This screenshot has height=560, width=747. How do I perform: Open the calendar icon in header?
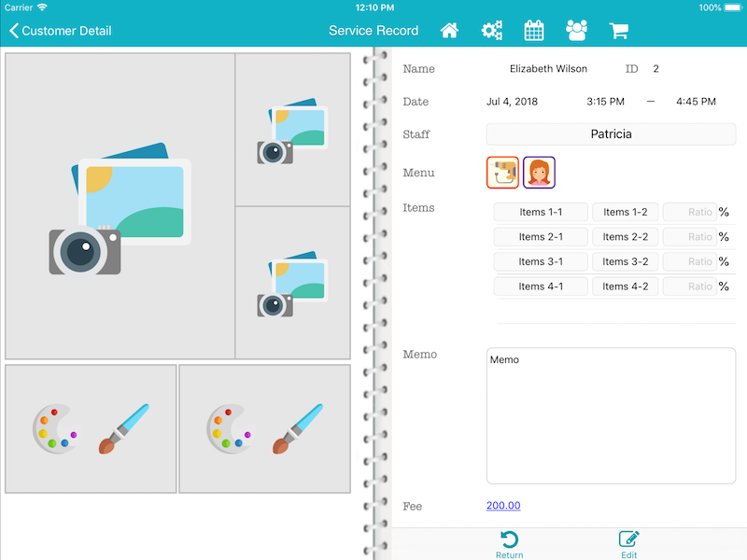coord(534,31)
